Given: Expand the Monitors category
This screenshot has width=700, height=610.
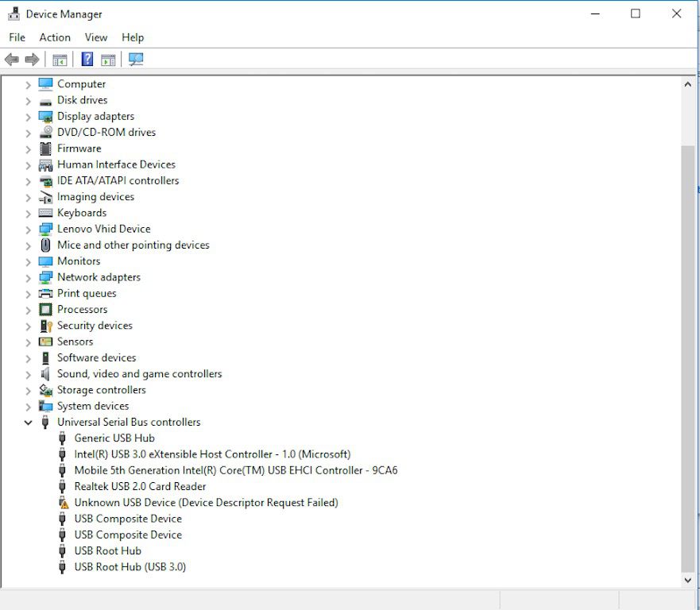Looking at the screenshot, I should (28, 262).
